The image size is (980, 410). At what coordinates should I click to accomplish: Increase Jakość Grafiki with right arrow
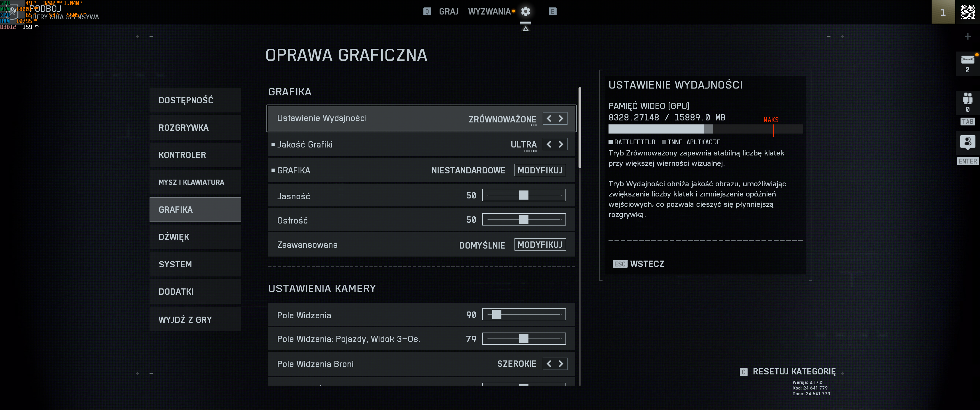coord(561,144)
